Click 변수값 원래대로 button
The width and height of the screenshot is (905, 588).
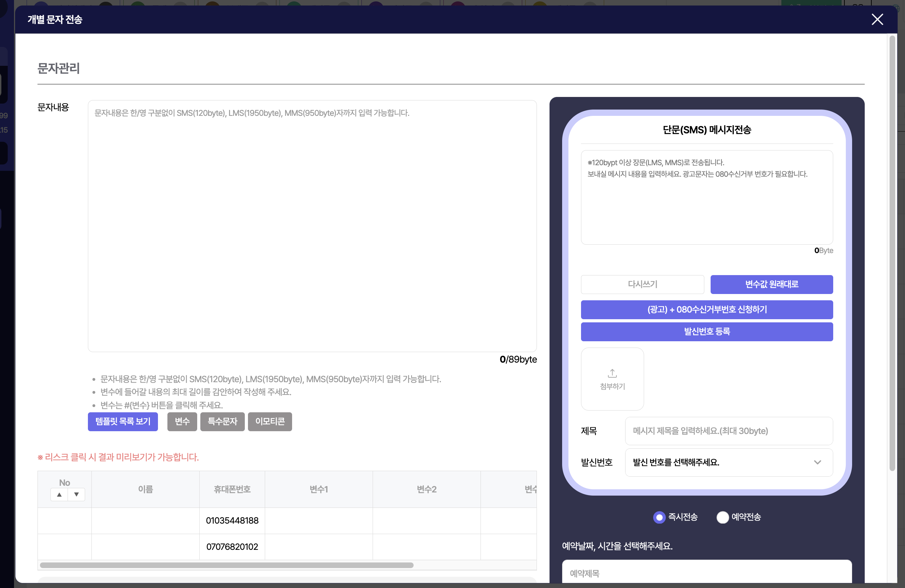point(771,284)
